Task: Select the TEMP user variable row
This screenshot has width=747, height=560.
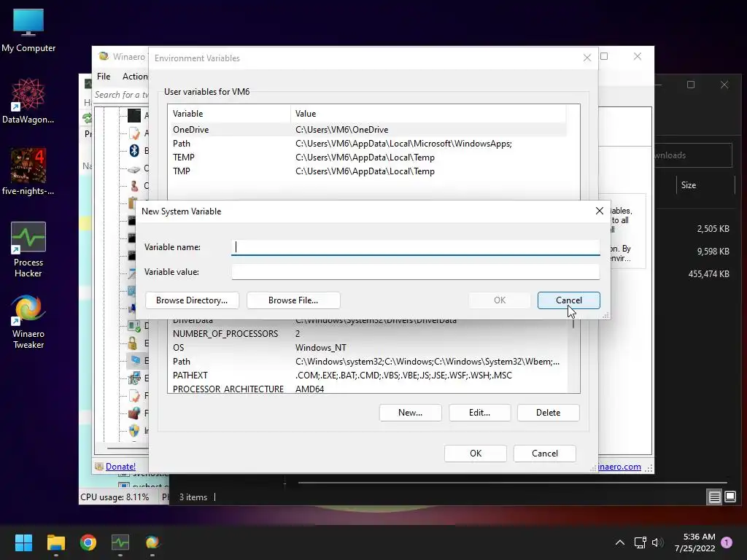Action: click(368, 157)
